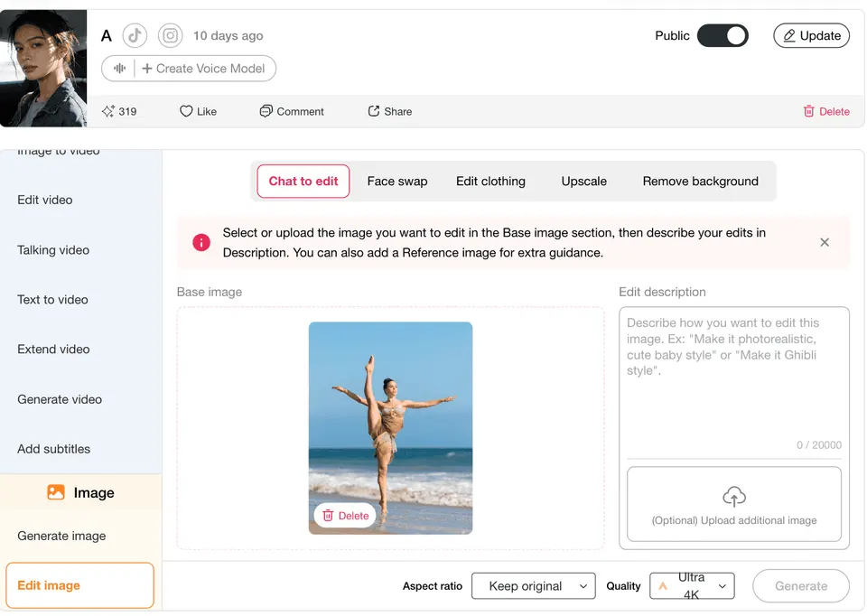
Task: Click the sparkle icon showing 319
Action: [107, 111]
